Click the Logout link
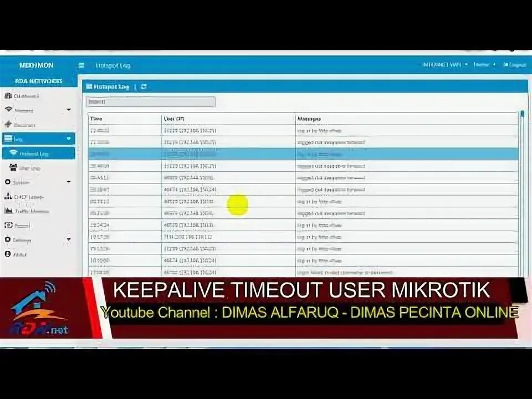The image size is (532, 399). point(515,64)
